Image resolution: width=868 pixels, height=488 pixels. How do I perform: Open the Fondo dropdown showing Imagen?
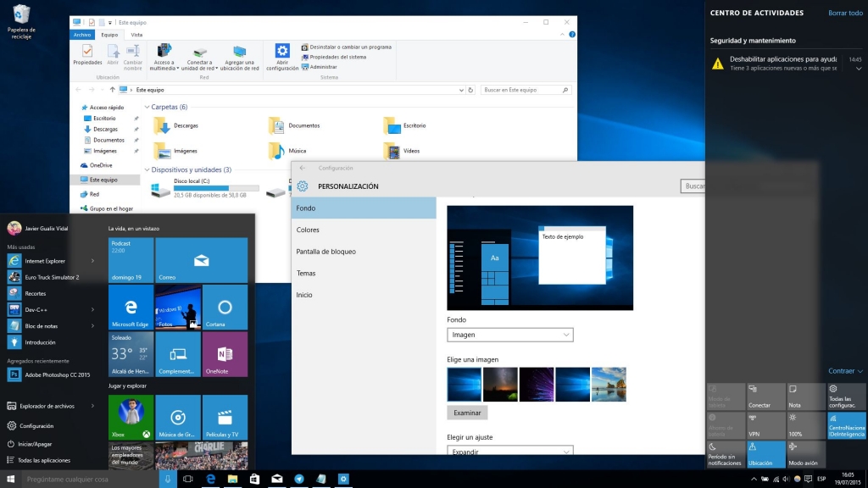click(509, 335)
